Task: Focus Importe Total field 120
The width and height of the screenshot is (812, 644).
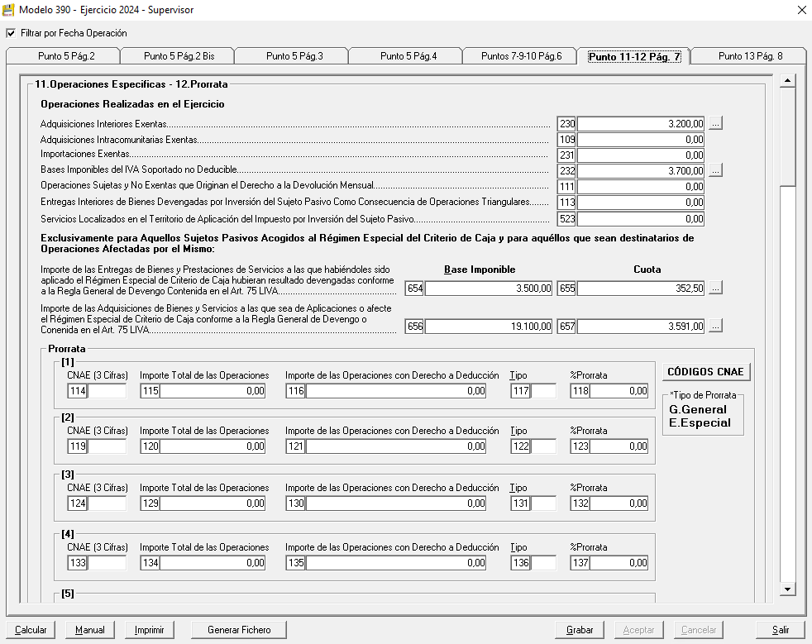Action: 213,446
